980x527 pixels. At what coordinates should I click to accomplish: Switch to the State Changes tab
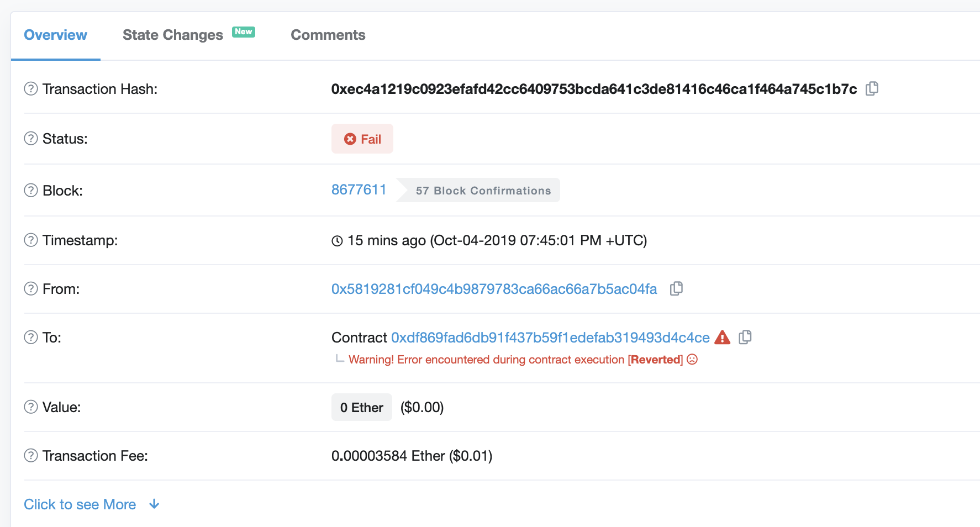coord(172,35)
